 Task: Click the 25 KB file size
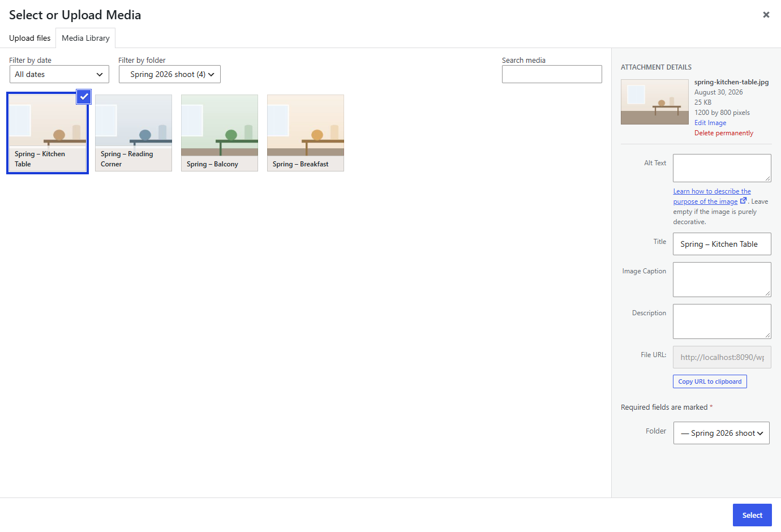coord(703,102)
